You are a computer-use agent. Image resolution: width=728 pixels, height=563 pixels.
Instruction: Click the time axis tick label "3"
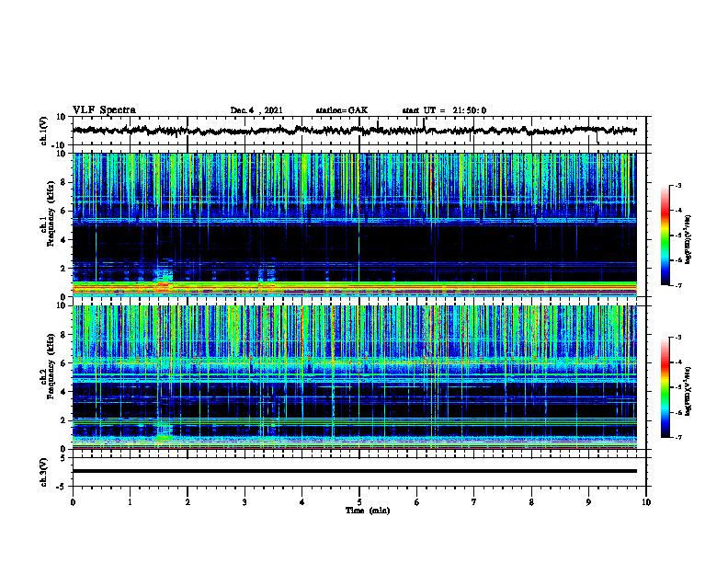click(245, 502)
